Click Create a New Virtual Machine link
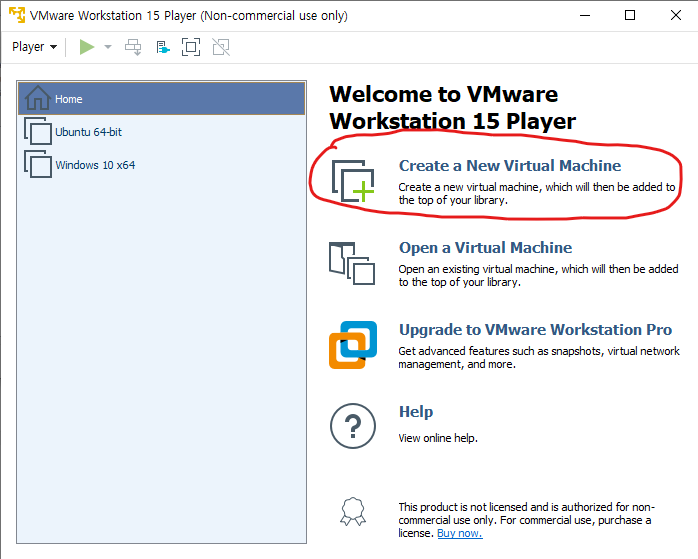 pyautogui.click(x=510, y=166)
